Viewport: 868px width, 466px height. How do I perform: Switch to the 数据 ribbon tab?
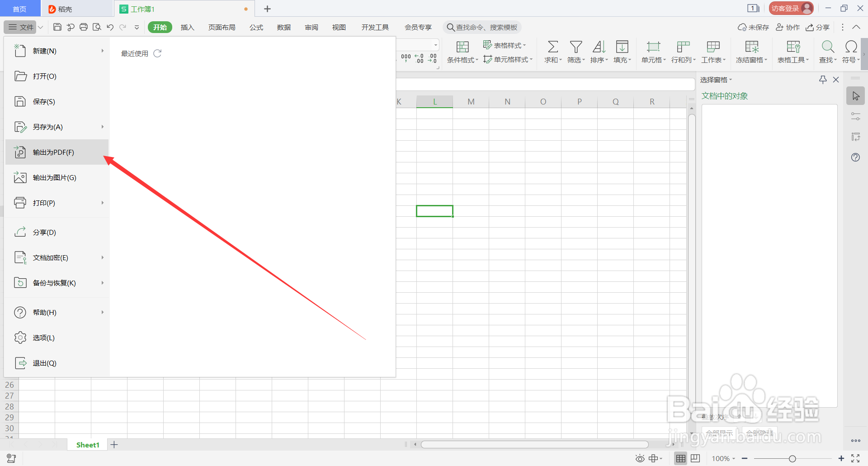[283, 27]
